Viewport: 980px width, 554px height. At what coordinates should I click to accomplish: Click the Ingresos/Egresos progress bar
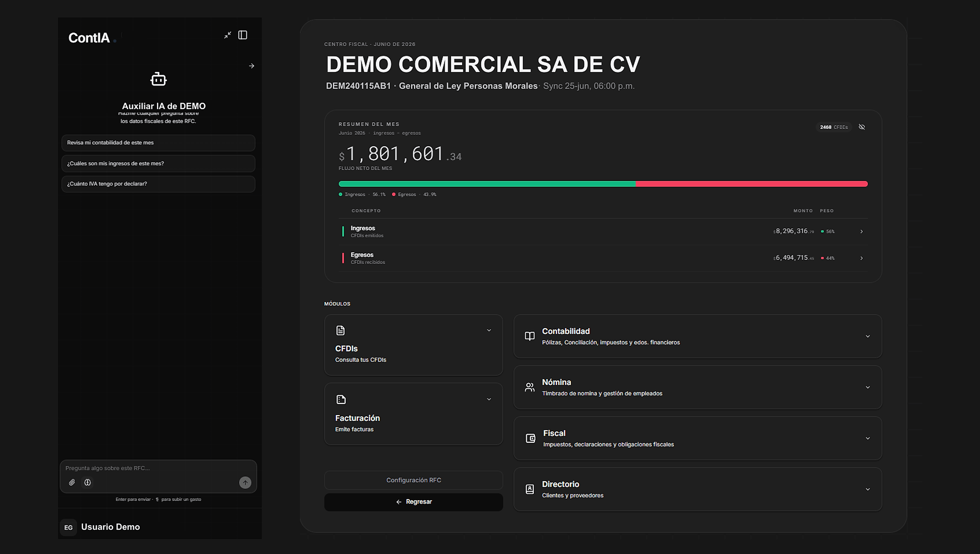point(603,184)
